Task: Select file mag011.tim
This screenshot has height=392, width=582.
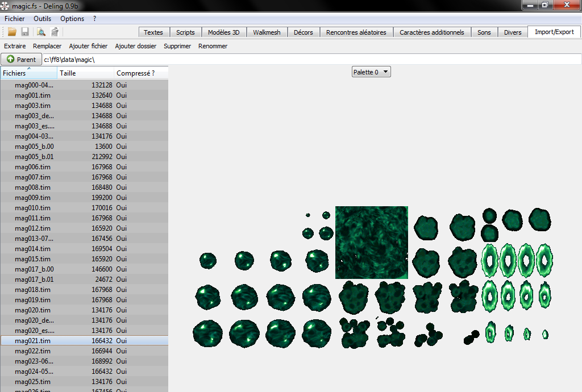Action: (84, 218)
